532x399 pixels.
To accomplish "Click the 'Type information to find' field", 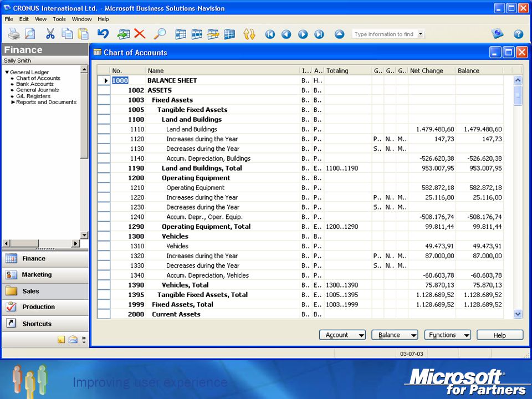I will (385, 34).
